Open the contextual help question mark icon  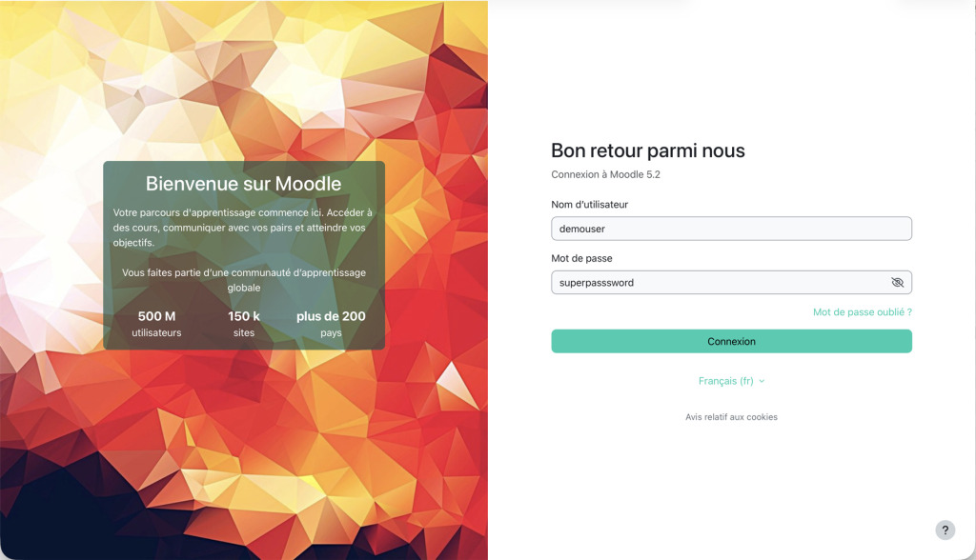point(945,530)
